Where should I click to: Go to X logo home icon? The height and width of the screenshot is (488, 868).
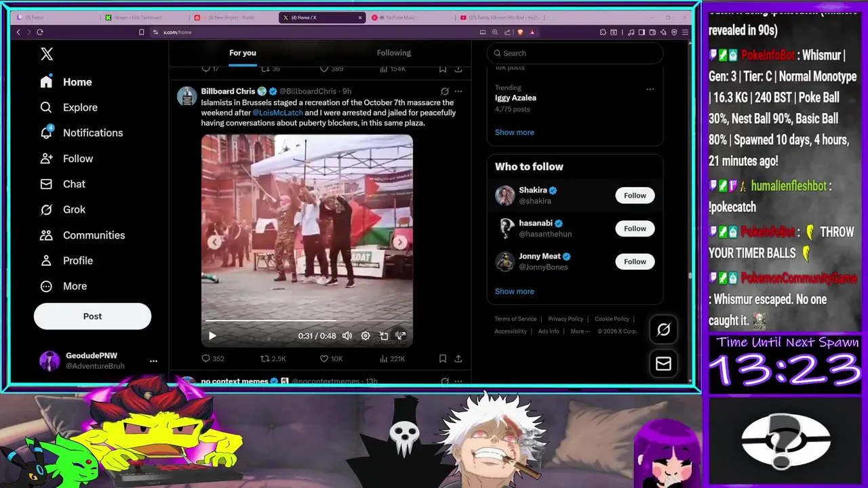click(x=46, y=54)
